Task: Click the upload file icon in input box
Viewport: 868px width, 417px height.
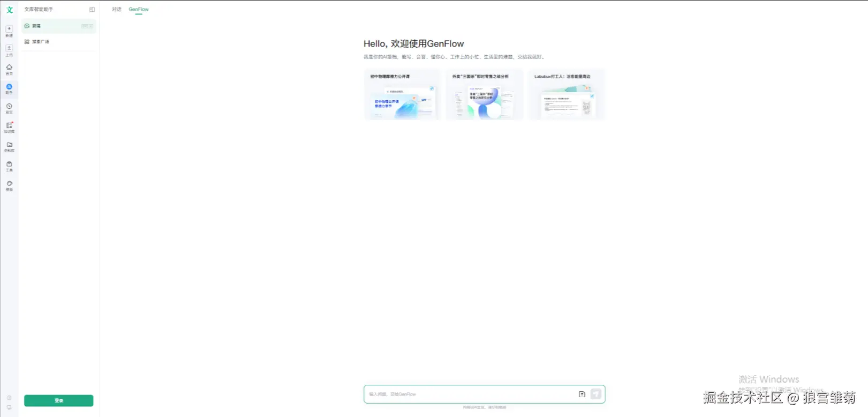Action: click(x=582, y=394)
